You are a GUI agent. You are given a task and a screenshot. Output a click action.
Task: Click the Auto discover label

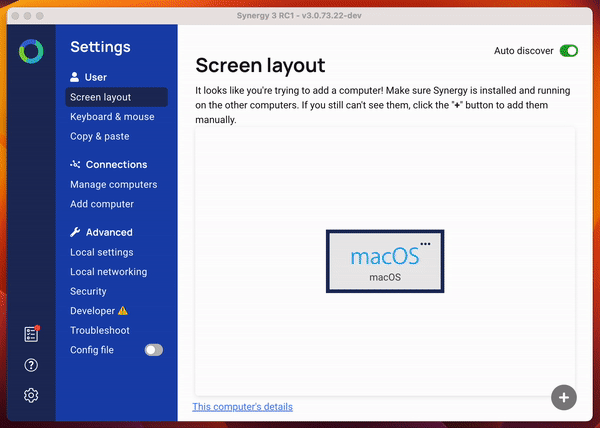(x=523, y=51)
